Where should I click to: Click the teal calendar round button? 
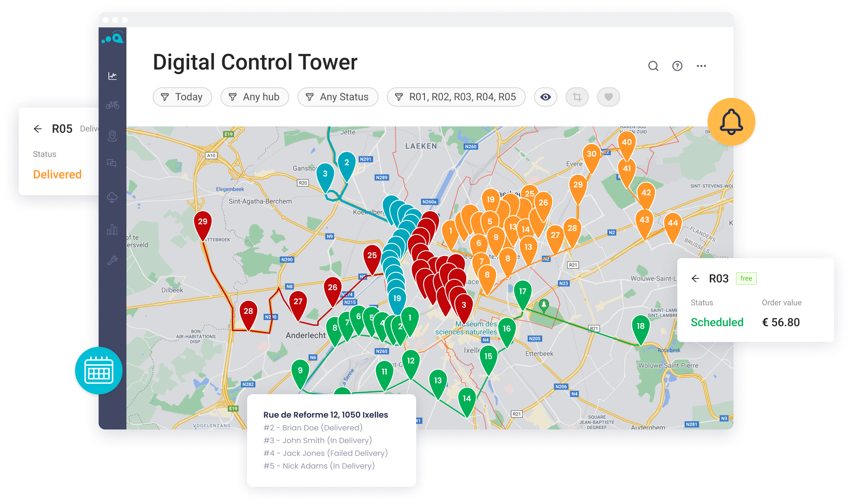(x=99, y=371)
